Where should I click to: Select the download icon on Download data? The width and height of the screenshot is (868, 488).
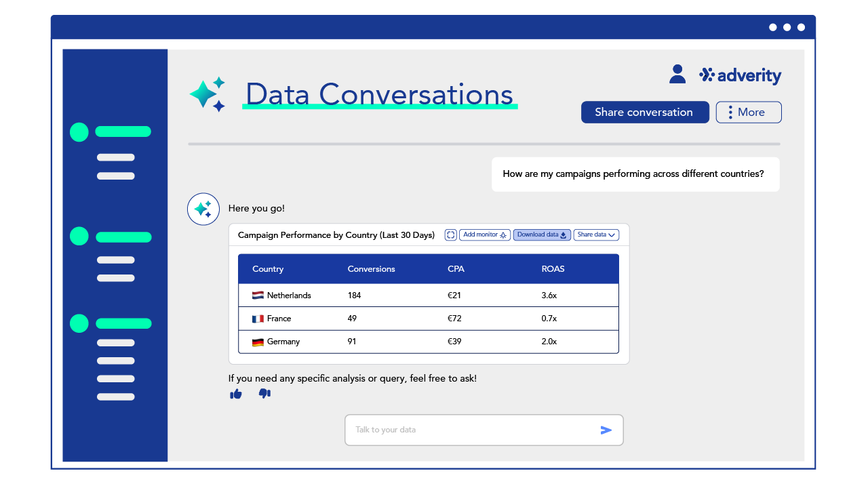pyautogui.click(x=565, y=235)
